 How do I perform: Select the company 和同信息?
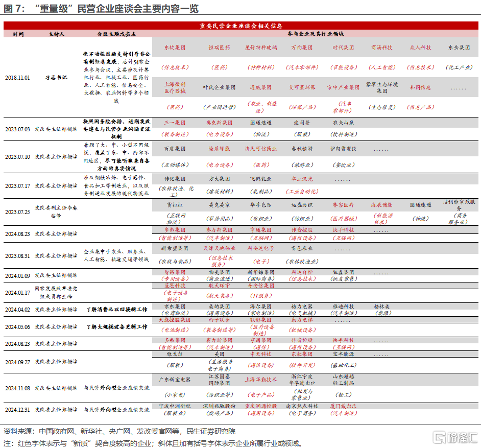click(x=420, y=87)
